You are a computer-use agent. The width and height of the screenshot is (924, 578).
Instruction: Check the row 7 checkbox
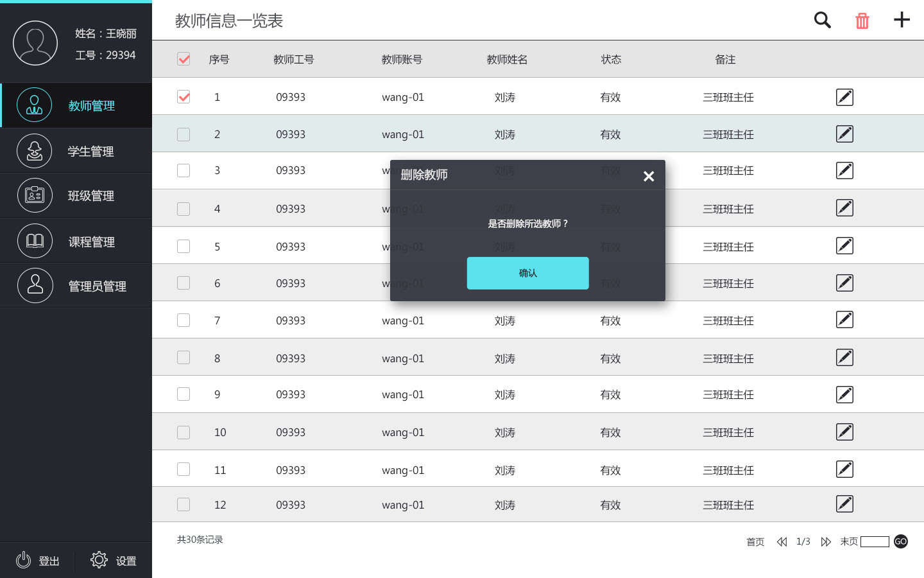[x=184, y=320]
